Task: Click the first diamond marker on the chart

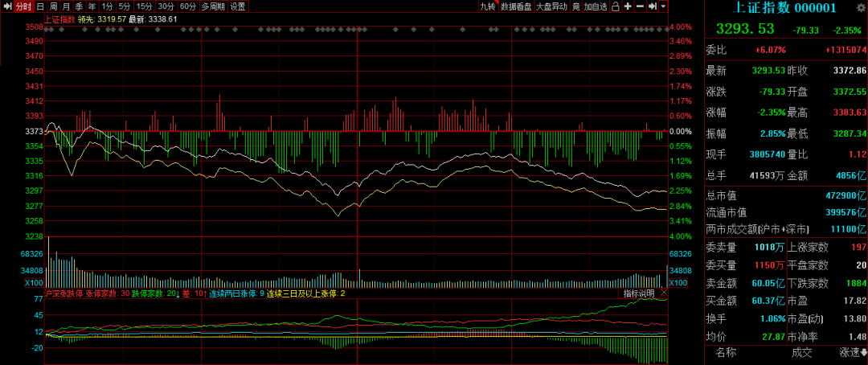Action: [x=47, y=30]
